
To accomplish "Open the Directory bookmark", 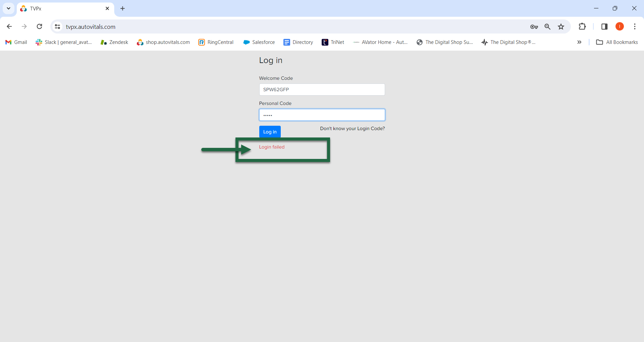I will click(298, 42).
